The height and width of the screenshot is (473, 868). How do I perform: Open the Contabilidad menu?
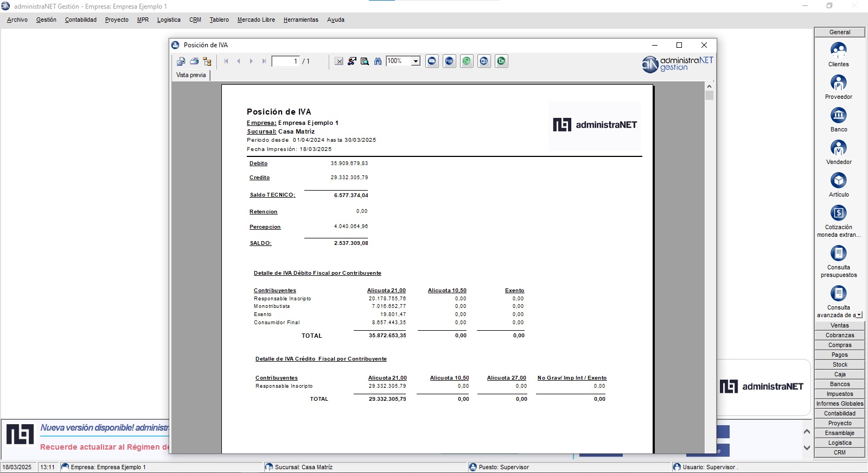tap(81, 20)
